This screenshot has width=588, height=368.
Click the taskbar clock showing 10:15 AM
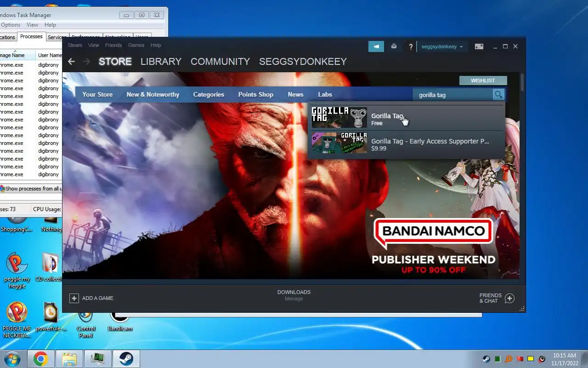click(564, 359)
